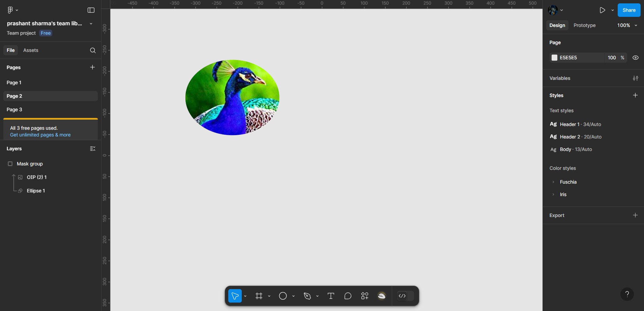Click the page color swatch E5E5E5
The width and height of the screenshot is (644, 311).
554,58
